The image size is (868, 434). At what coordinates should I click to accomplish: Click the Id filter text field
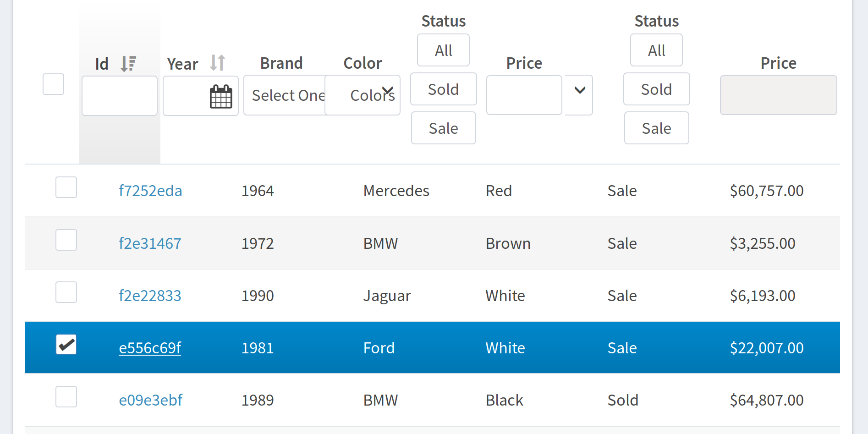(x=120, y=96)
